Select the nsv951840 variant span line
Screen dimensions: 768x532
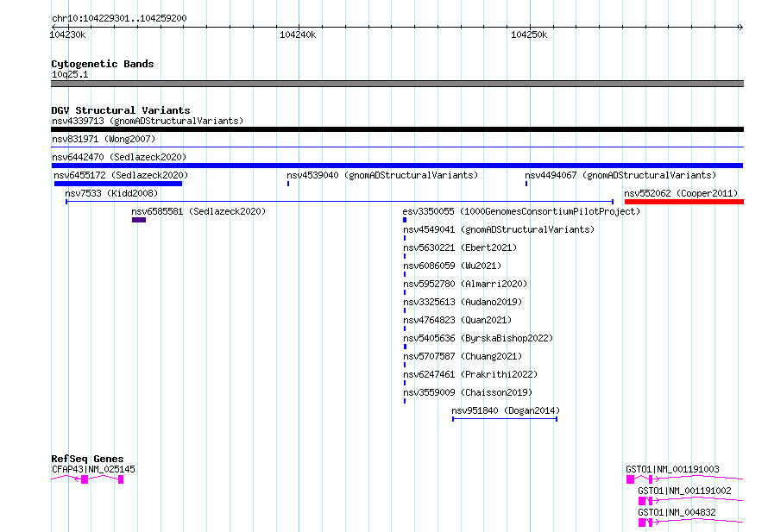[x=505, y=419]
